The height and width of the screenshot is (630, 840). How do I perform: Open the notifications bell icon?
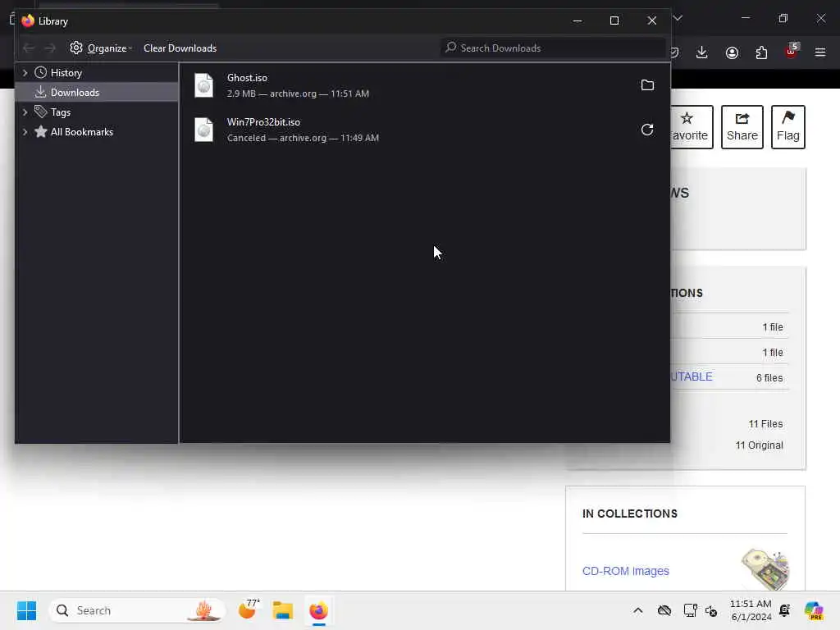pos(785,610)
